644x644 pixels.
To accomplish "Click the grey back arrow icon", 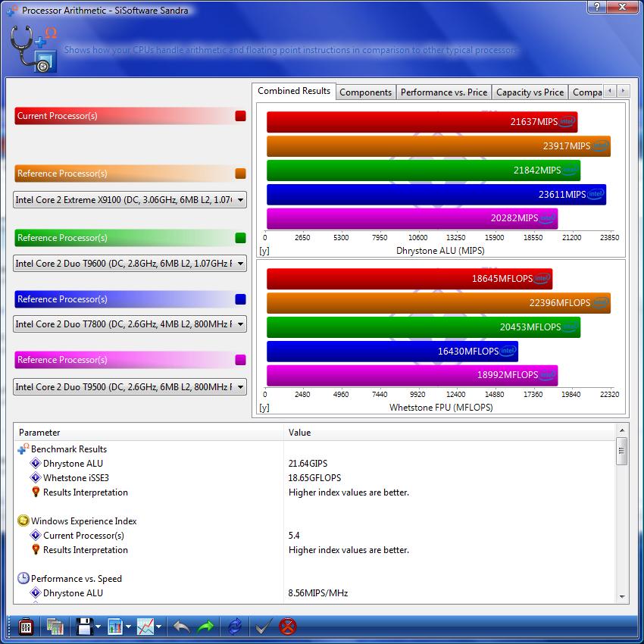I will (181, 627).
